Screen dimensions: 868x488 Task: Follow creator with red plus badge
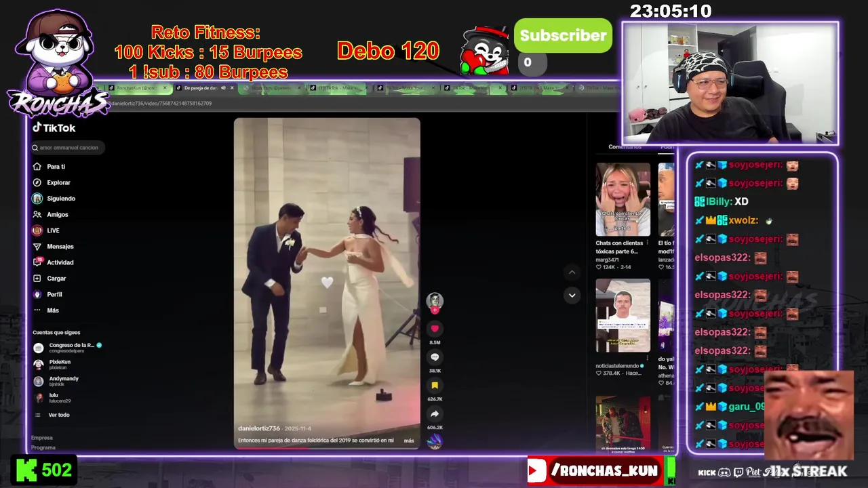[x=435, y=310]
